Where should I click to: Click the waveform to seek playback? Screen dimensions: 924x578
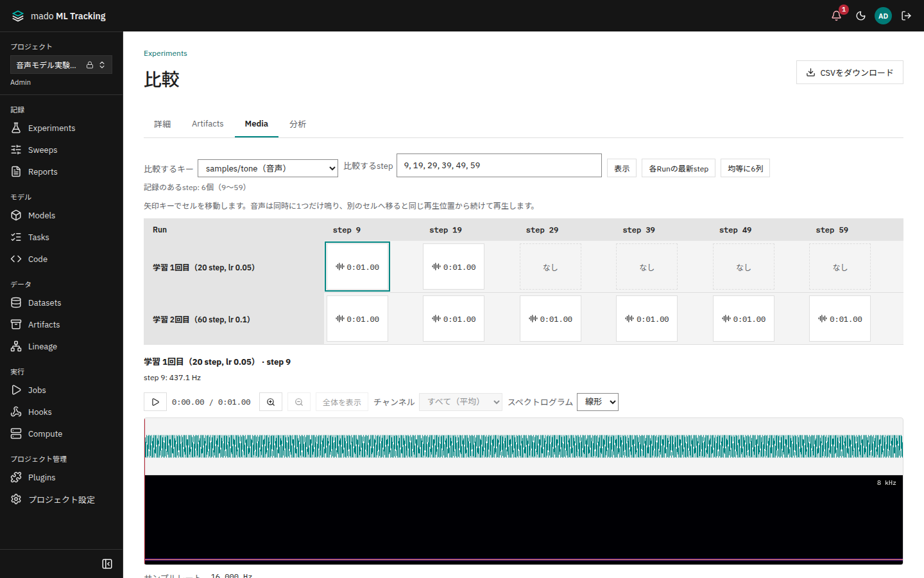click(524, 446)
